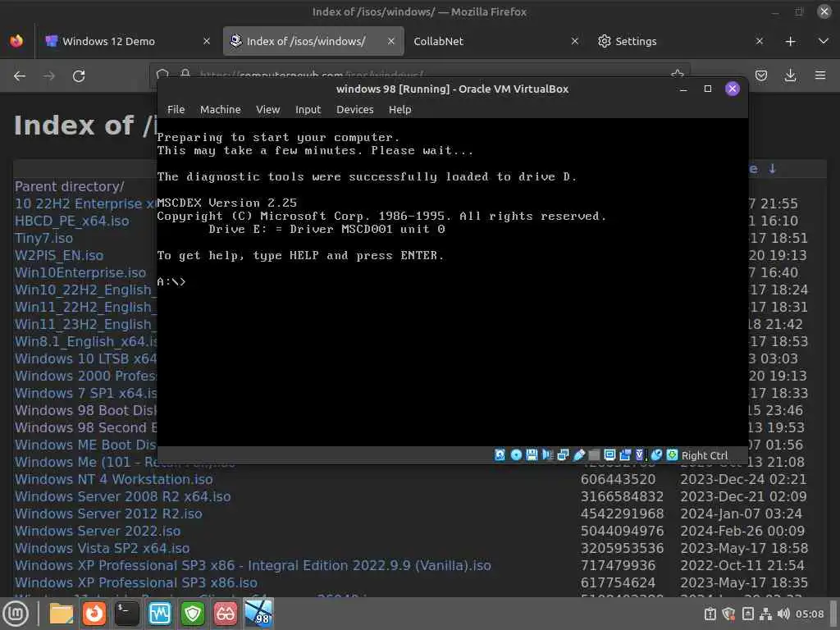Click the optical drive indicator in VirtualBox status bar
The image size is (840, 630).
coord(516,454)
